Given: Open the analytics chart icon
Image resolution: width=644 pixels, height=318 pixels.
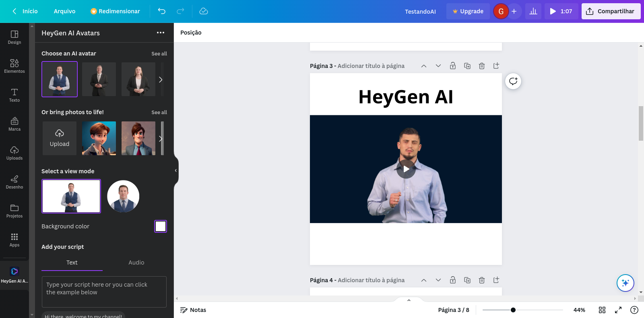Looking at the screenshot, I should pos(533,11).
